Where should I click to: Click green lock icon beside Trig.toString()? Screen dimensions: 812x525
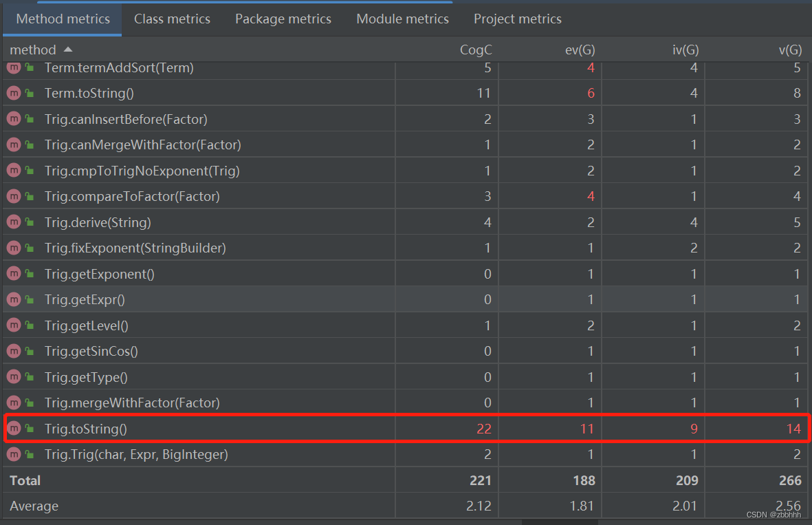[x=30, y=428]
